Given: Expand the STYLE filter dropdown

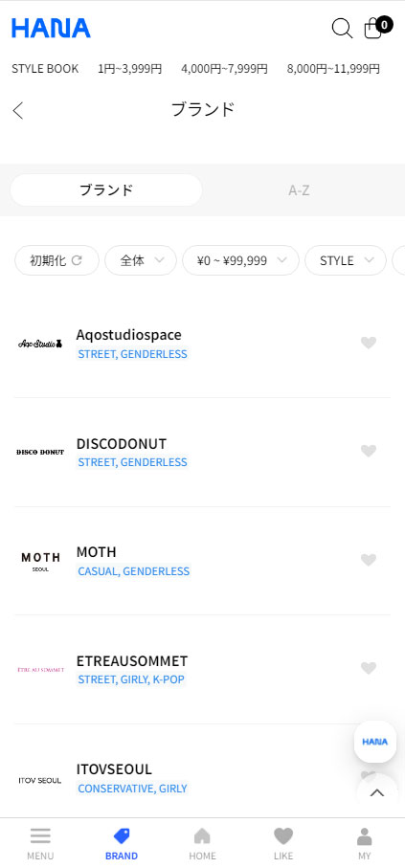Looking at the screenshot, I should [x=346, y=260].
